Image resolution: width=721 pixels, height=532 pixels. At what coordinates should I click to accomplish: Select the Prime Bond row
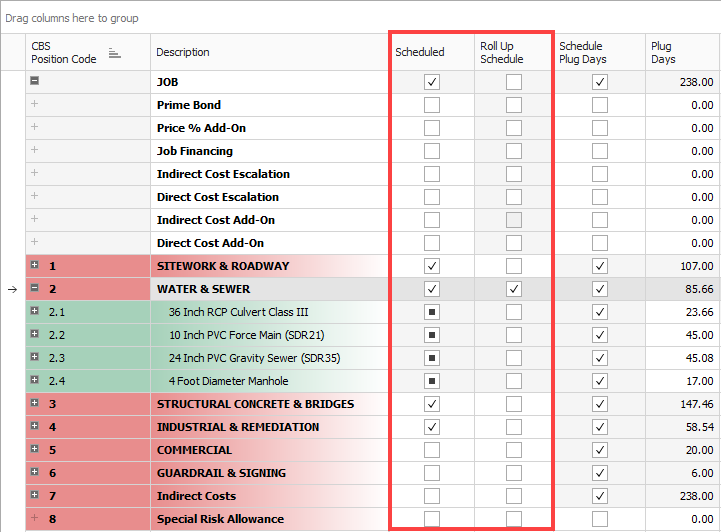(189, 105)
